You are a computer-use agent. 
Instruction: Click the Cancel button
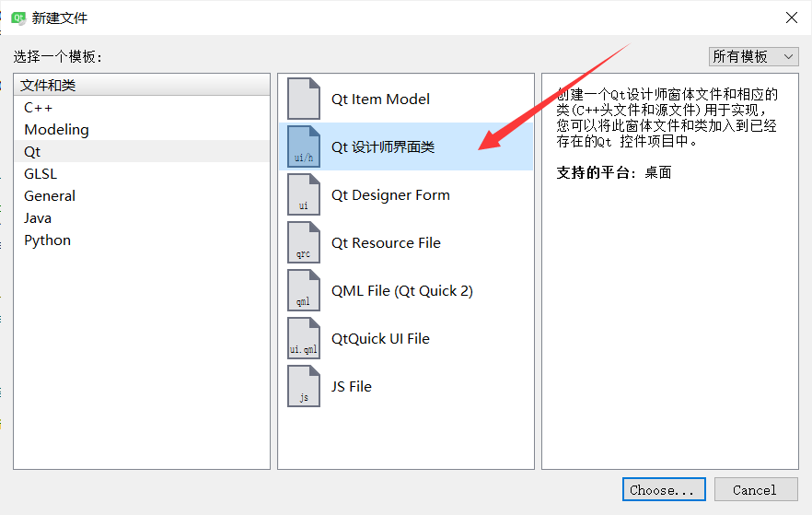coord(756,489)
